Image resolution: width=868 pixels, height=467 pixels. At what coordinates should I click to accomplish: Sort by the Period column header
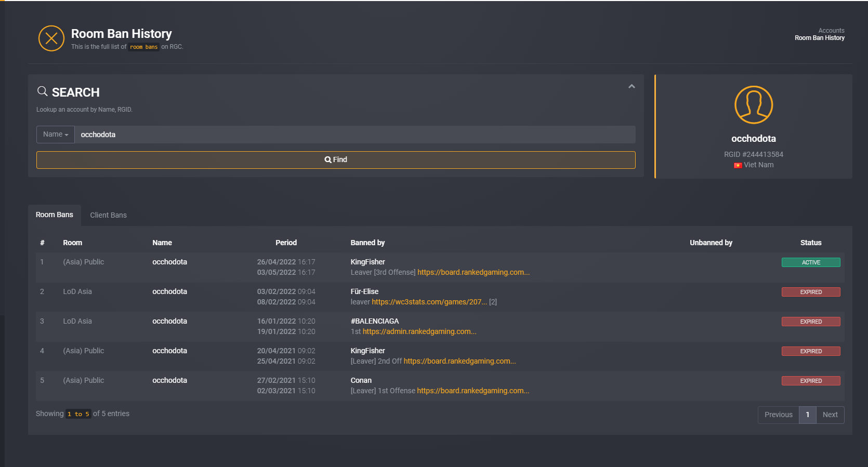coord(286,243)
